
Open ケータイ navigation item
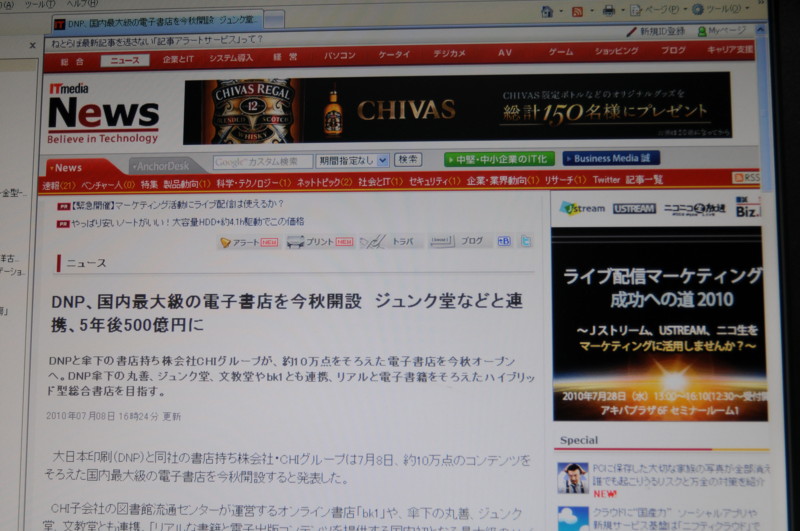[x=394, y=54]
